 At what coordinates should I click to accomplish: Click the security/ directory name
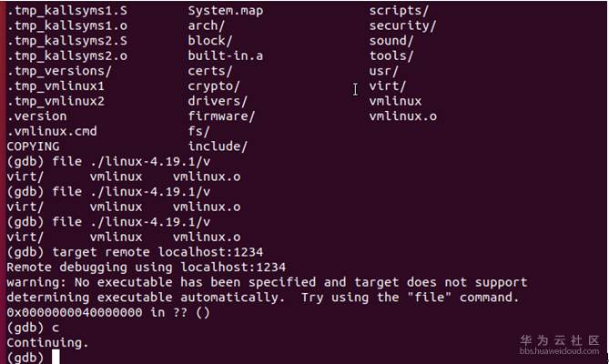402,25
